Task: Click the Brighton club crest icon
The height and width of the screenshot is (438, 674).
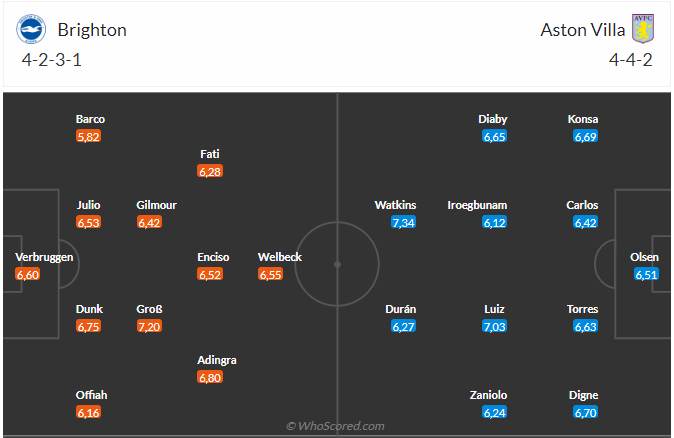Action: [x=31, y=30]
